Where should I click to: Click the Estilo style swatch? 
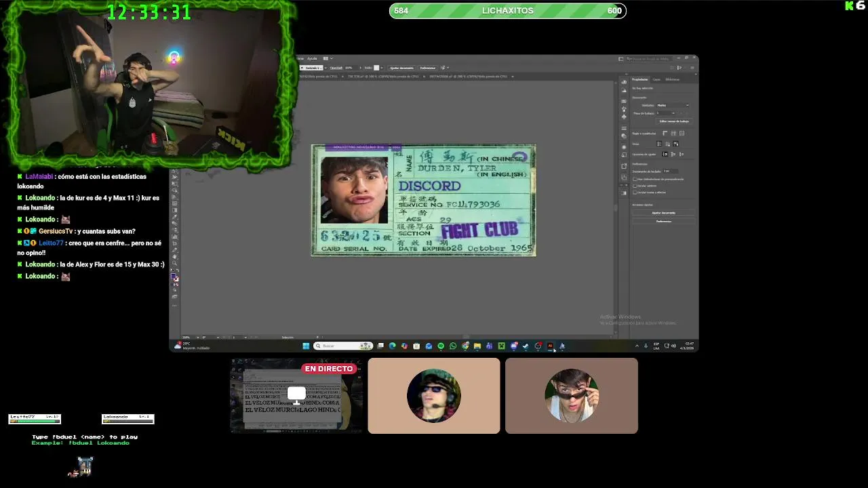click(376, 68)
